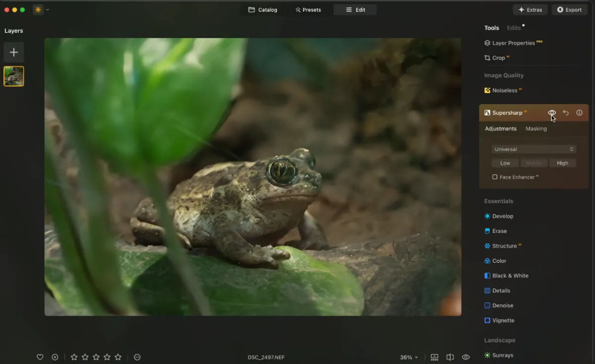595x364 pixels.
Task: Select the Vignette tool
Action: tap(503, 320)
